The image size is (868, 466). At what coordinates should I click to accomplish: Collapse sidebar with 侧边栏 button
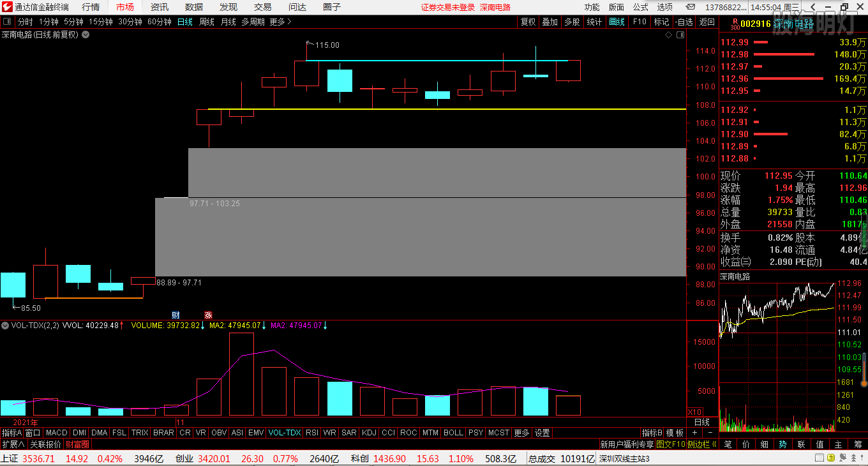(x=702, y=444)
